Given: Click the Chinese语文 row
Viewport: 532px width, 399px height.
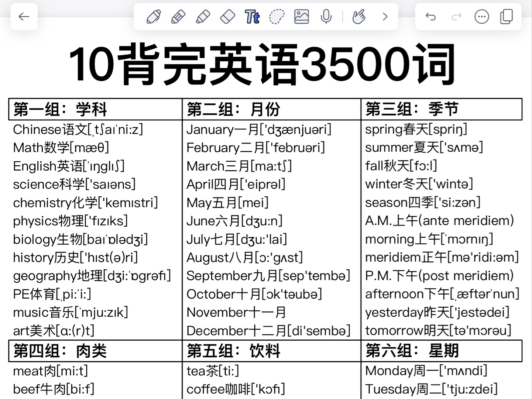Looking at the screenshot, I should [x=78, y=130].
